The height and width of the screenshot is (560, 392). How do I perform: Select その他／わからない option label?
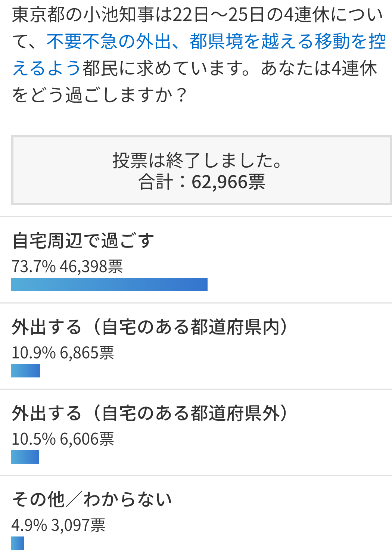(x=92, y=500)
